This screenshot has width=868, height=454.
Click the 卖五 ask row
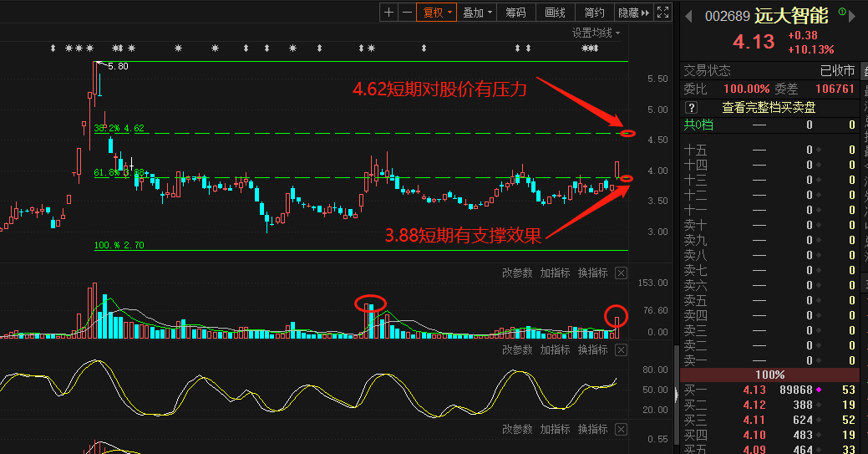pyautogui.click(x=769, y=300)
